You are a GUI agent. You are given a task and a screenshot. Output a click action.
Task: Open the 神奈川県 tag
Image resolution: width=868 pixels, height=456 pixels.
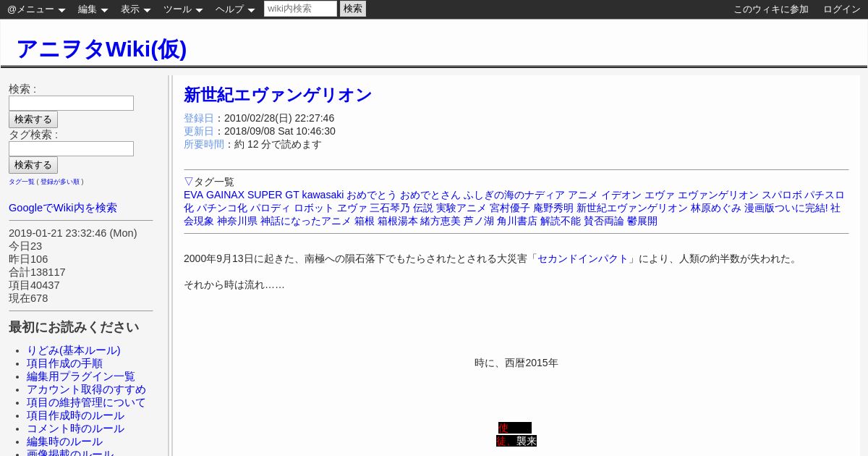click(x=237, y=221)
